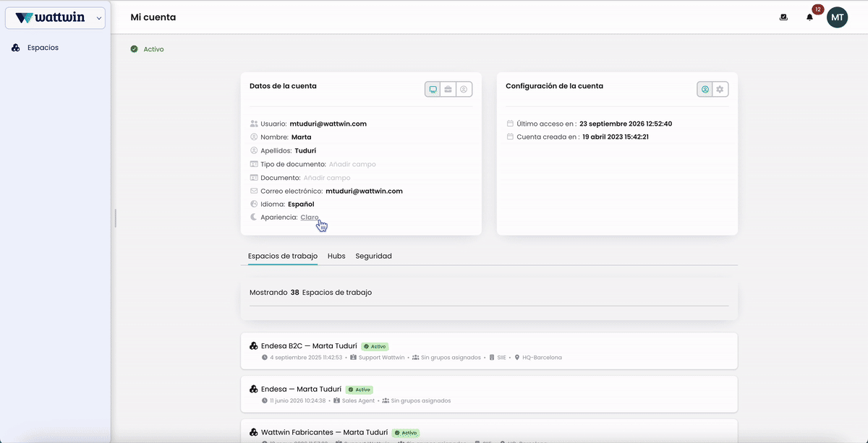868x443 pixels.
Task: Open the notifications bell
Action: click(809, 17)
